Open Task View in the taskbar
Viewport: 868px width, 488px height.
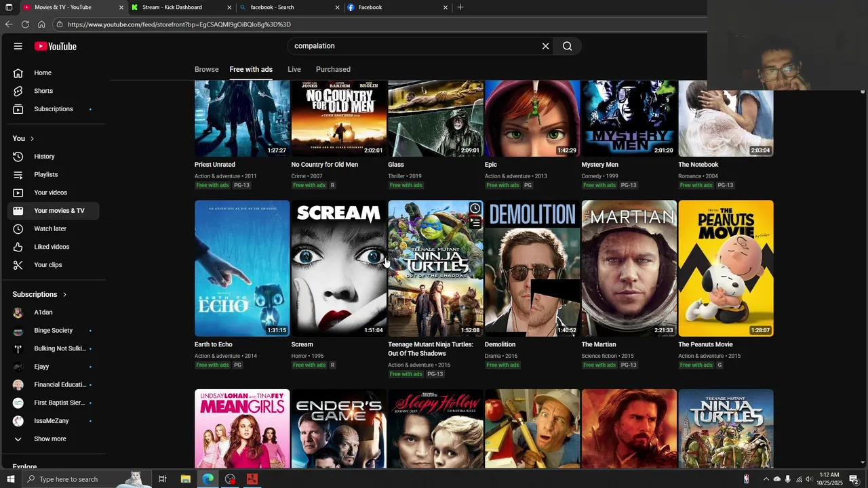tap(163, 479)
